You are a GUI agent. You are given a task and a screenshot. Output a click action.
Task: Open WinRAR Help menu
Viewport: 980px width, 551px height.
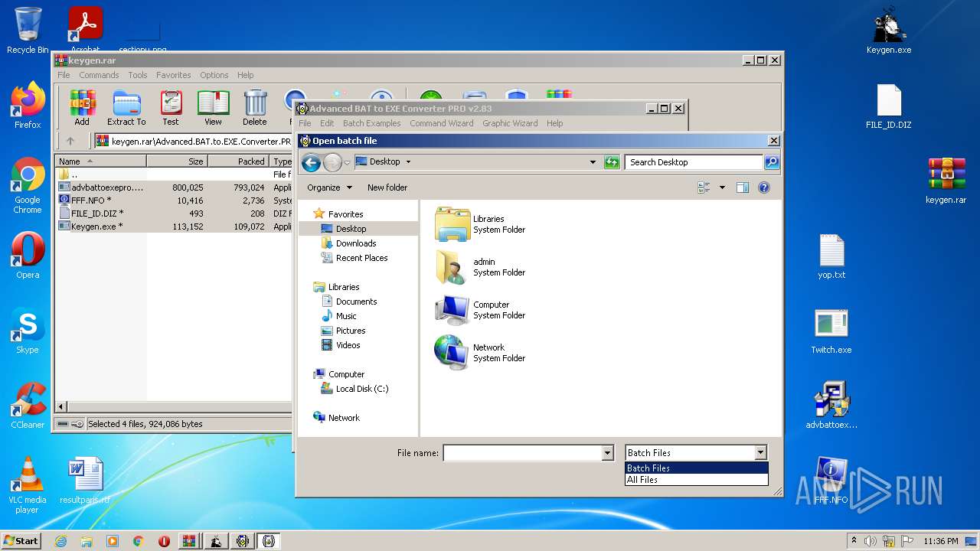point(245,75)
